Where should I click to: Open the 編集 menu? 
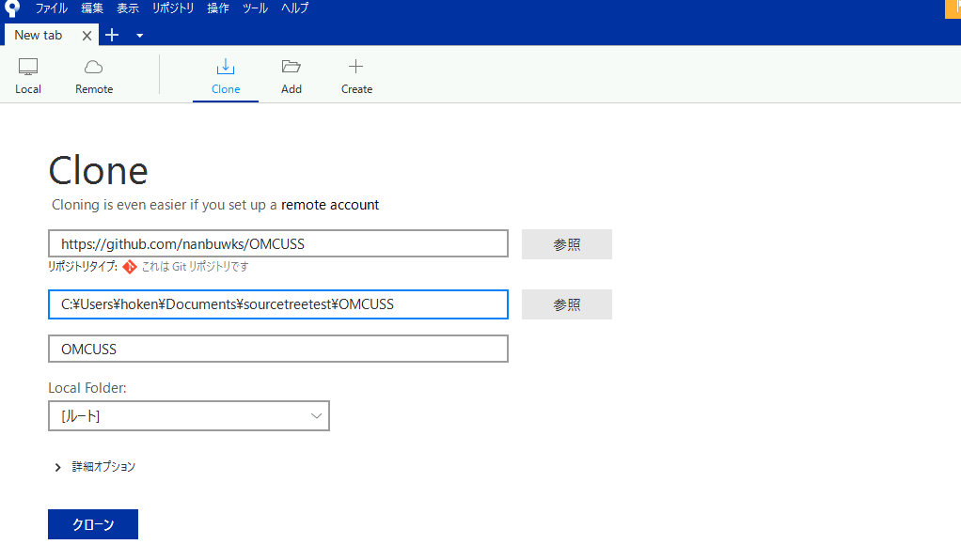[x=92, y=8]
